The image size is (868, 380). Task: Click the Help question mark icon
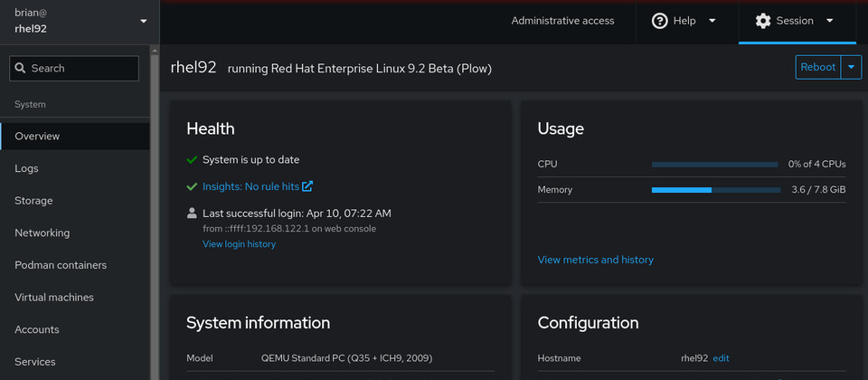point(659,21)
